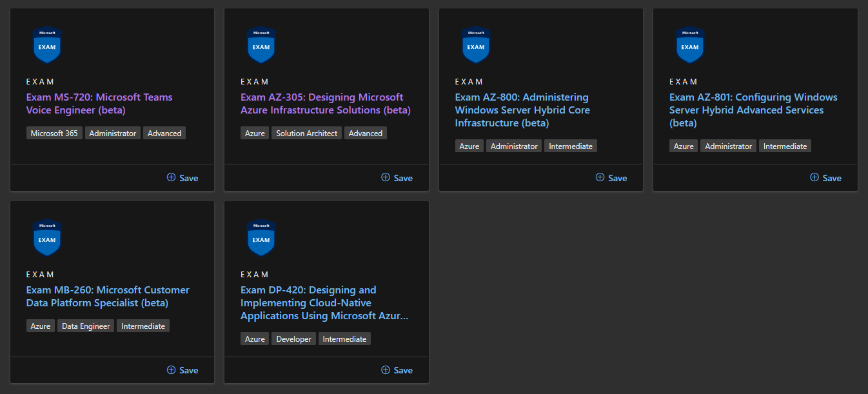Save the DP-420 Cloud-Native Applications exam
The height and width of the screenshot is (394, 868).
(x=397, y=370)
